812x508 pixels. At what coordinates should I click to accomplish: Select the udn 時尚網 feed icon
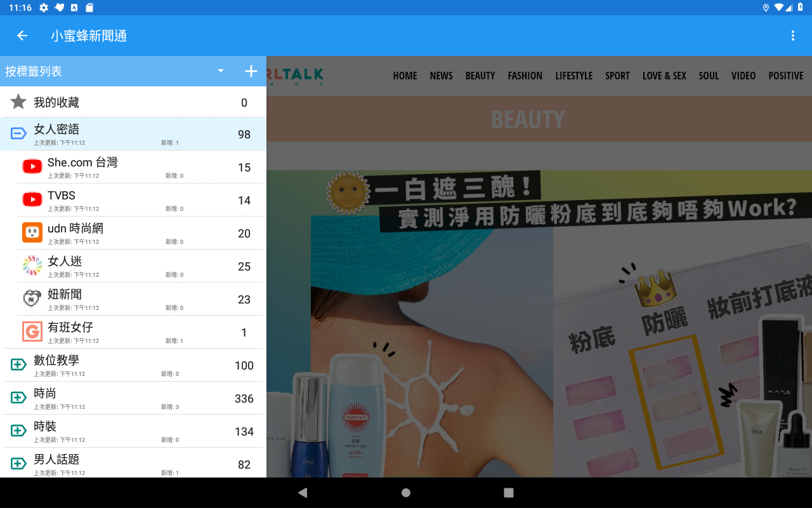tap(32, 232)
